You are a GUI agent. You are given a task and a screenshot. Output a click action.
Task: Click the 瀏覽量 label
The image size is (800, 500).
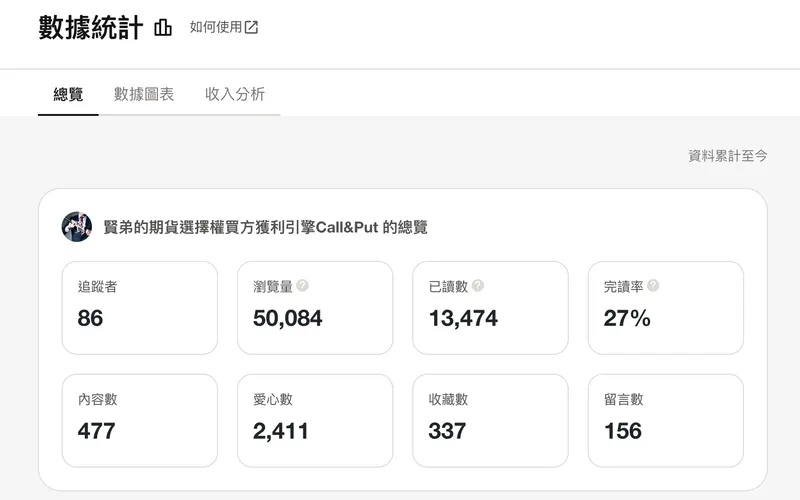(272, 287)
